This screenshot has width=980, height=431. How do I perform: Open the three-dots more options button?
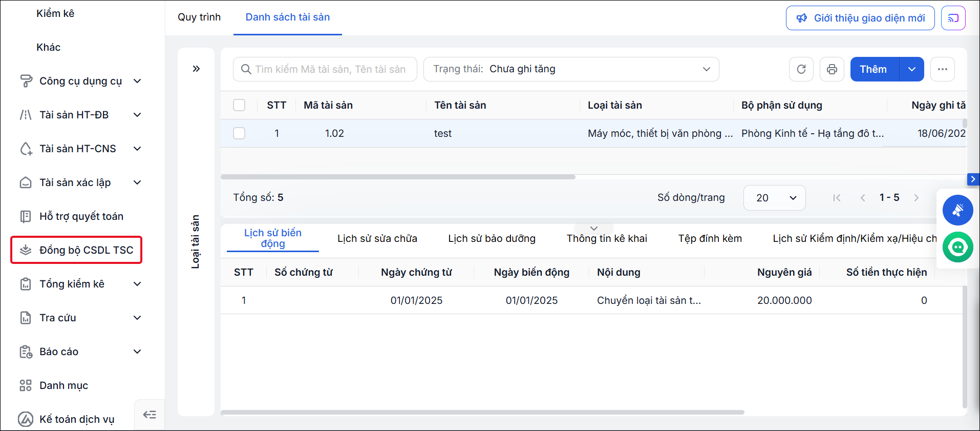point(943,69)
